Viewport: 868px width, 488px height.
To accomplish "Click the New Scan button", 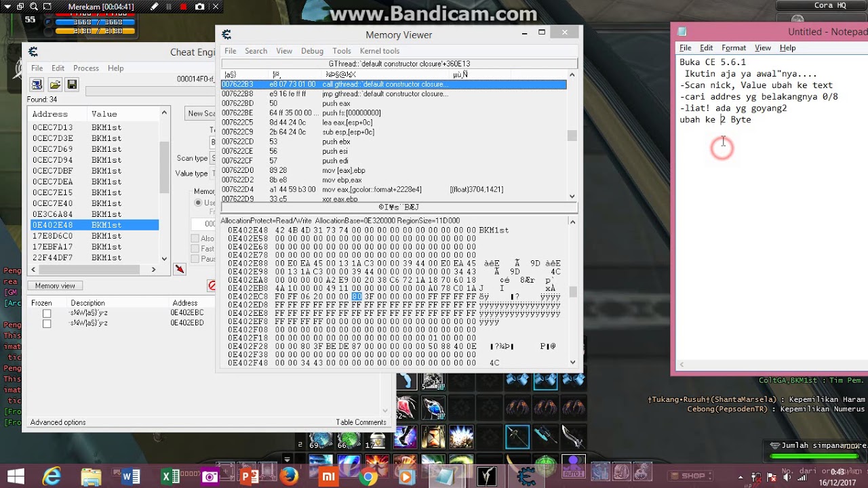I will click(201, 113).
